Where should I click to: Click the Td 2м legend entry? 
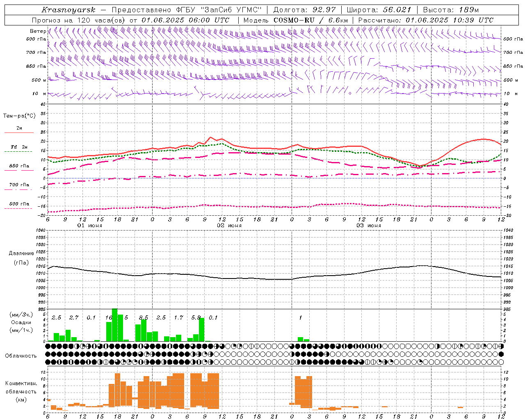[19, 147]
